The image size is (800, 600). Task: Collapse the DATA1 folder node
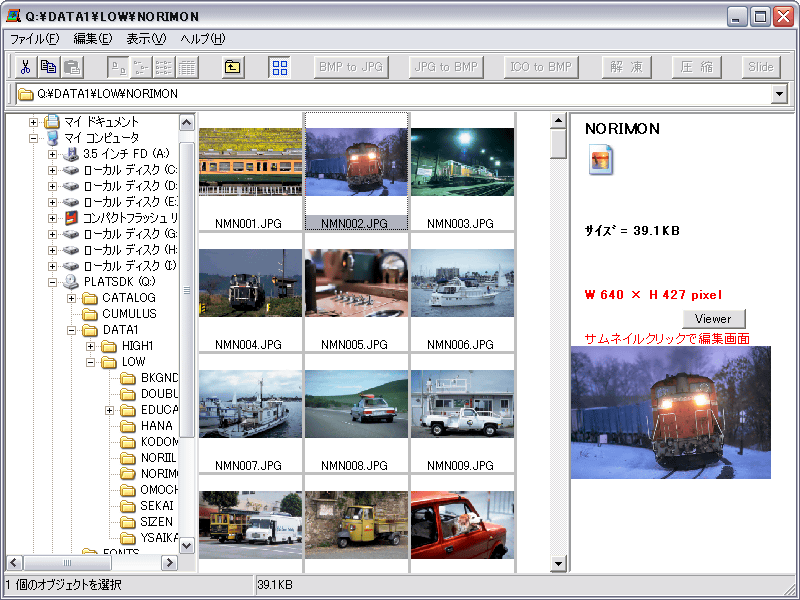(71, 330)
